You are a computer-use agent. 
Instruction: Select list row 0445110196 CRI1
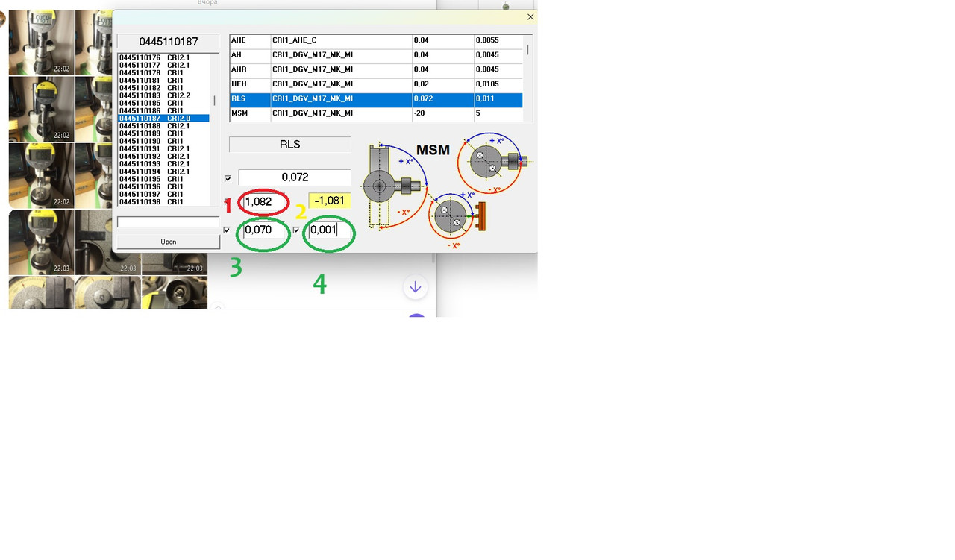pos(163,186)
